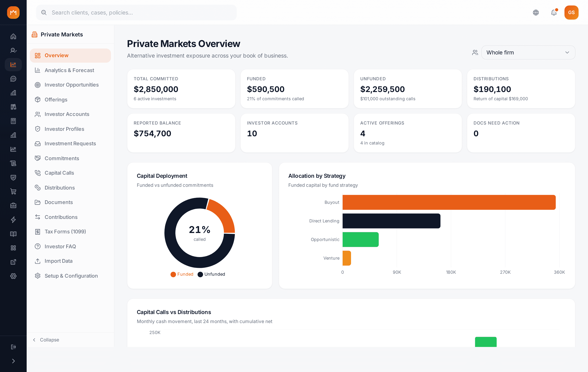Click the Active Offerings 4 card
The height and width of the screenshot is (372, 588).
coord(408,133)
